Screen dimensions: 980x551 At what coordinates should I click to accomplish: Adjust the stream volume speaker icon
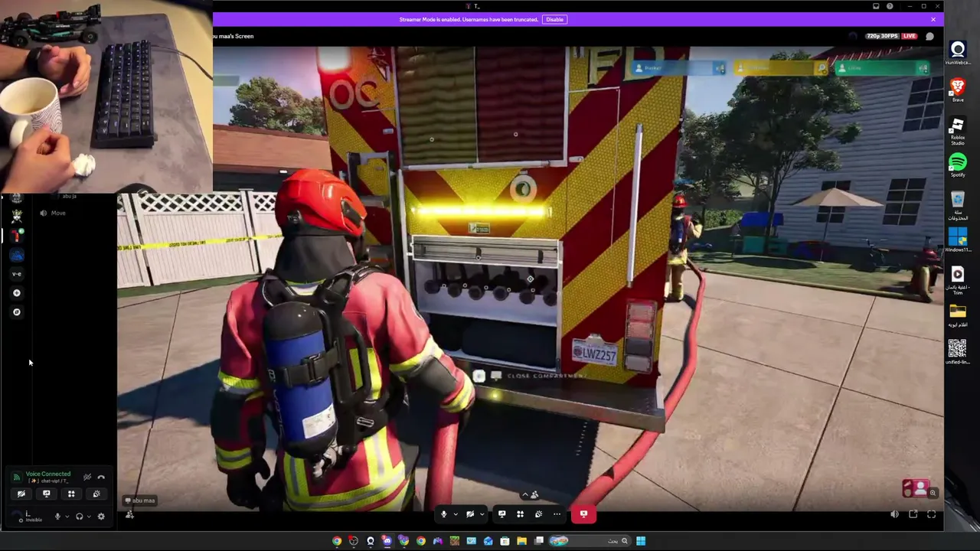tap(894, 514)
